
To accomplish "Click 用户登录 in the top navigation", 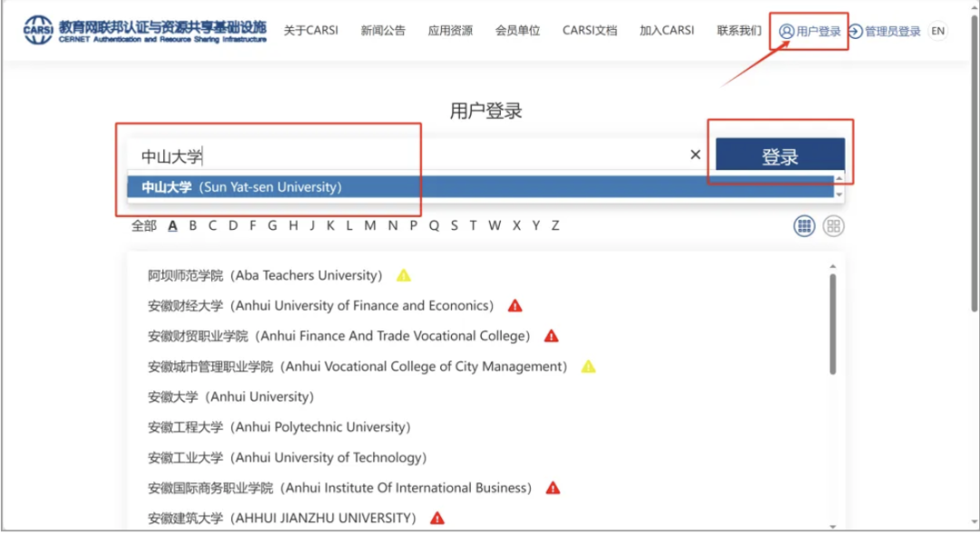I will point(810,31).
